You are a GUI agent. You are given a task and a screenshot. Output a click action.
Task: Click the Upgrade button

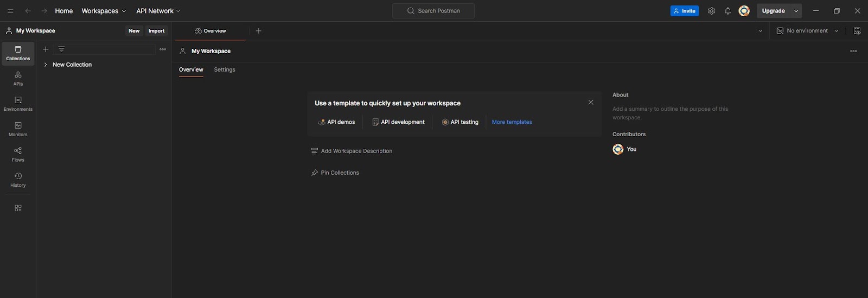pos(774,11)
